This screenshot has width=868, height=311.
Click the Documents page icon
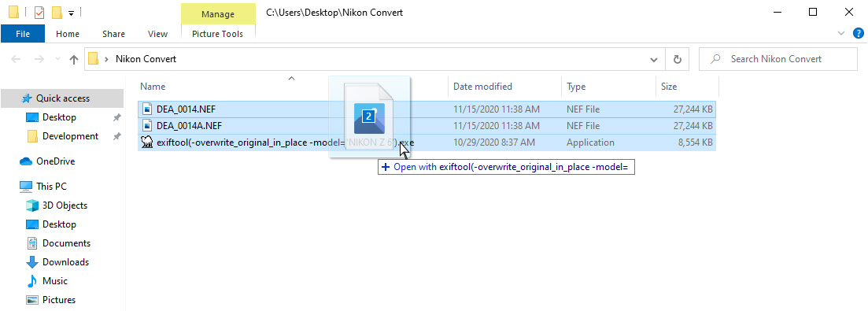(x=32, y=243)
